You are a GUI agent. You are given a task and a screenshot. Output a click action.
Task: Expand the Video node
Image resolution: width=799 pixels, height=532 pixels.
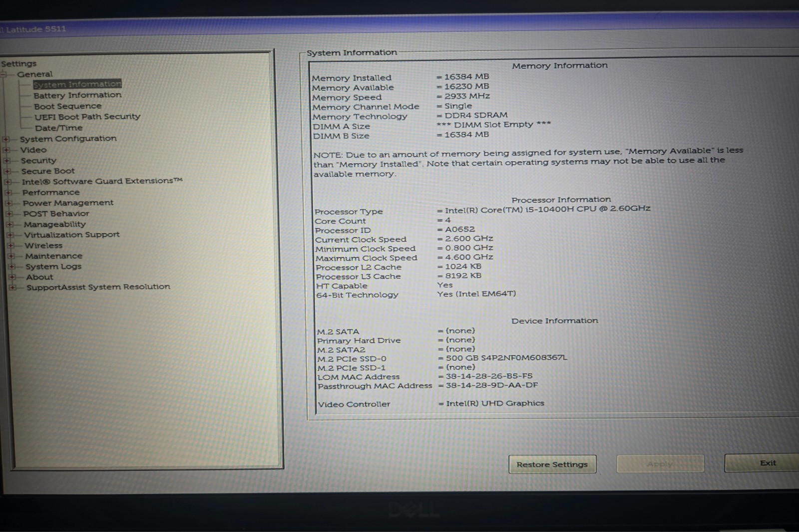(6, 150)
